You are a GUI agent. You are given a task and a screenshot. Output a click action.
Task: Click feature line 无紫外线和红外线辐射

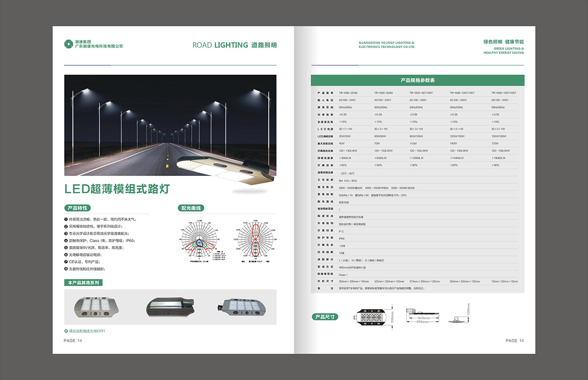coord(87,269)
